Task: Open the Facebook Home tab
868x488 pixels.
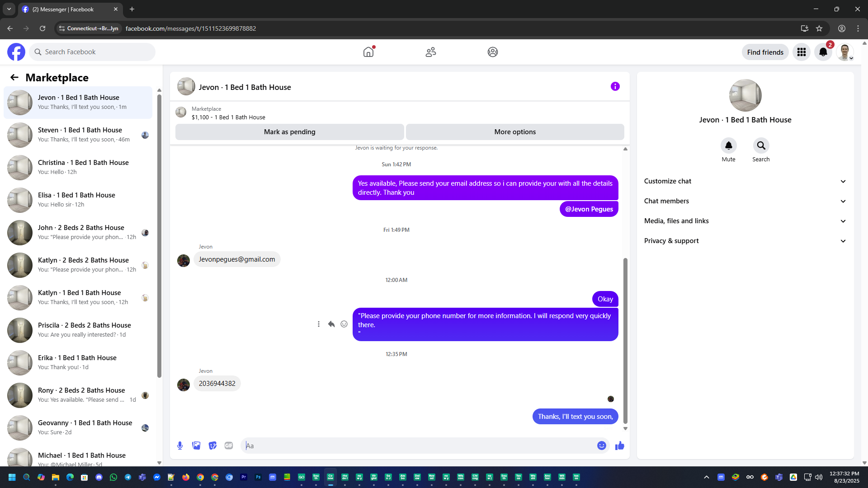Action: pyautogui.click(x=368, y=52)
